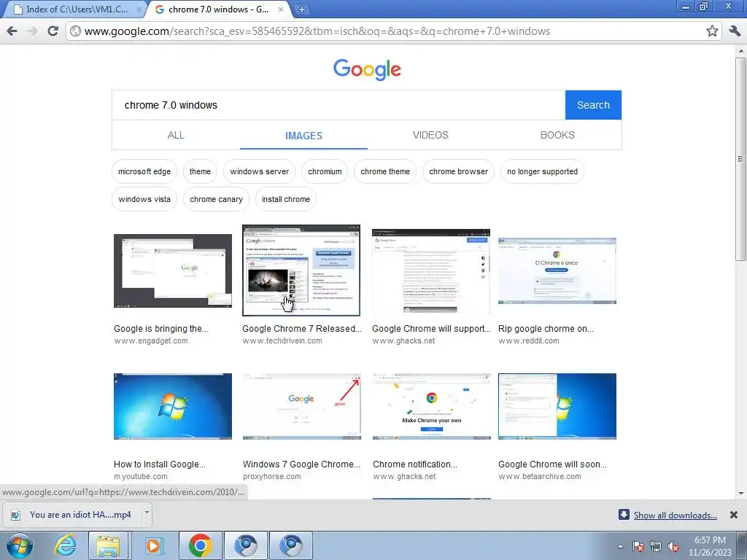
Task: Click the 'm.youtube.com' source text
Action: [141, 476]
